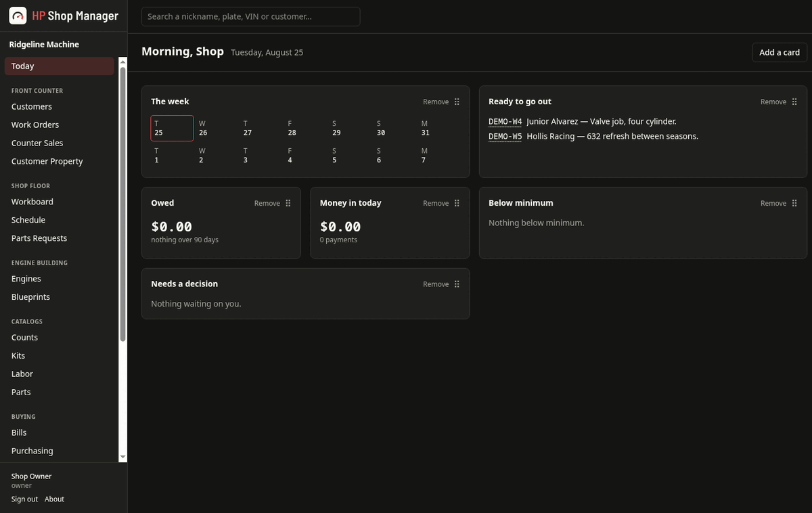Open the Counts catalog
Screen dimensions: 812x513
tap(59, 338)
